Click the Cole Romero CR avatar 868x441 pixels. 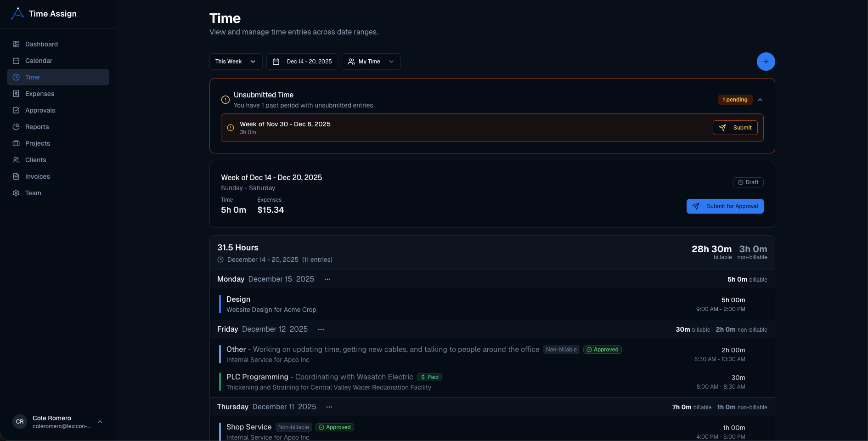(x=20, y=422)
